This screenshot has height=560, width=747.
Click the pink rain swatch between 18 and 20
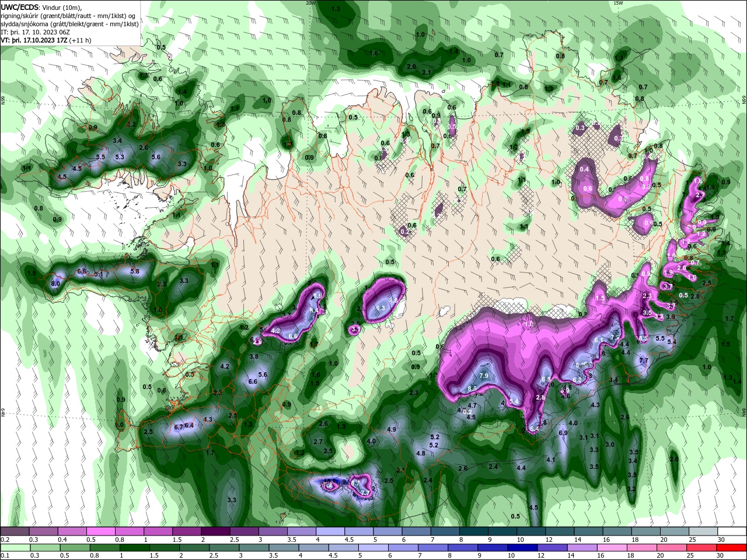point(643,548)
